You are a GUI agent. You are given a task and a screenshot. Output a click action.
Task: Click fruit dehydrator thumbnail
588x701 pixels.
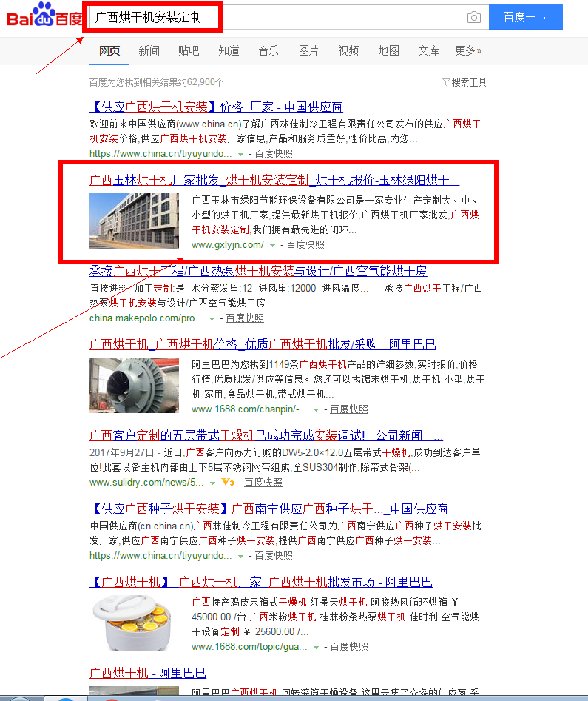[x=134, y=623]
